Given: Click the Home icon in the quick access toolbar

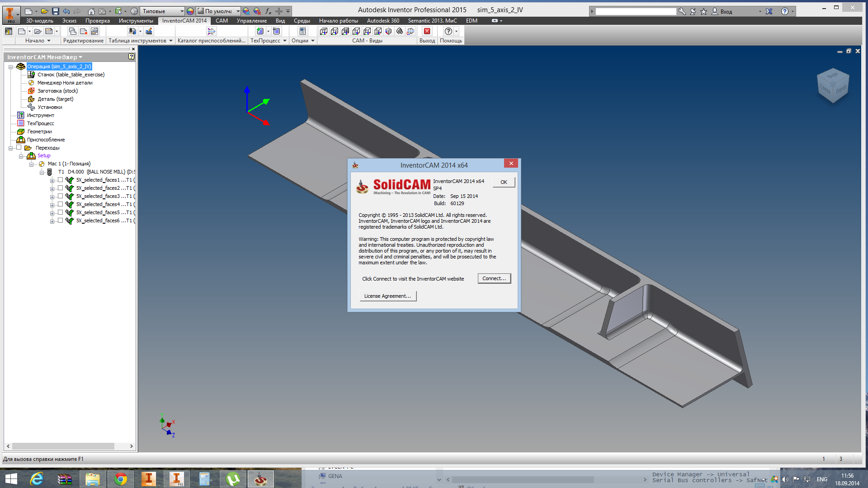Looking at the screenshot, I should 91,11.
